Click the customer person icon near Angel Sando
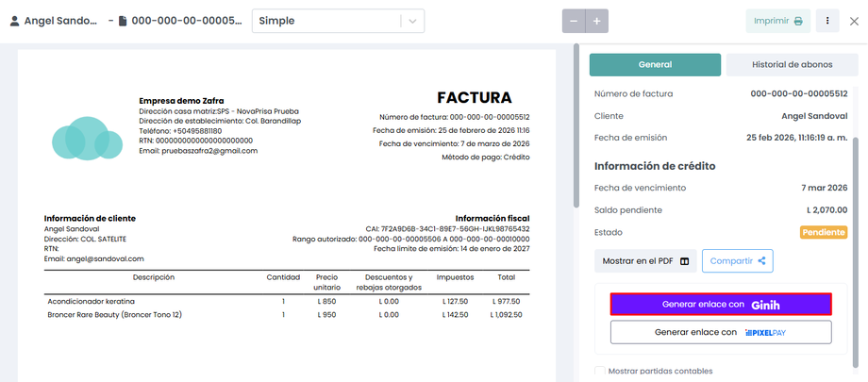Screen dimensions: 868x382 15,21
